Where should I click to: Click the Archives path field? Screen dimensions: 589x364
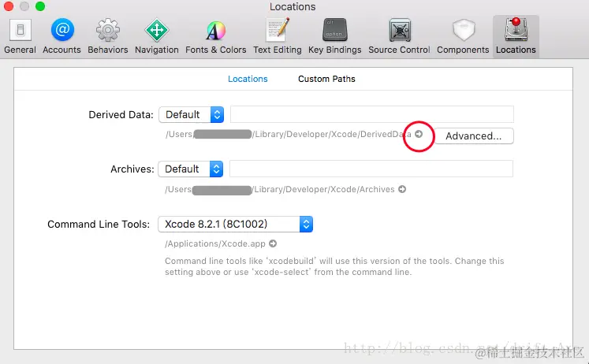[x=371, y=169]
